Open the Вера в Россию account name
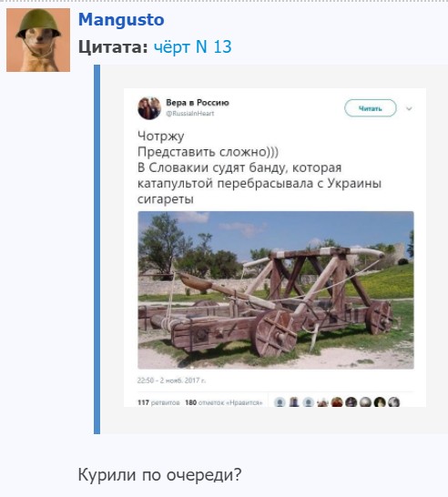The image size is (448, 497). point(198,103)
